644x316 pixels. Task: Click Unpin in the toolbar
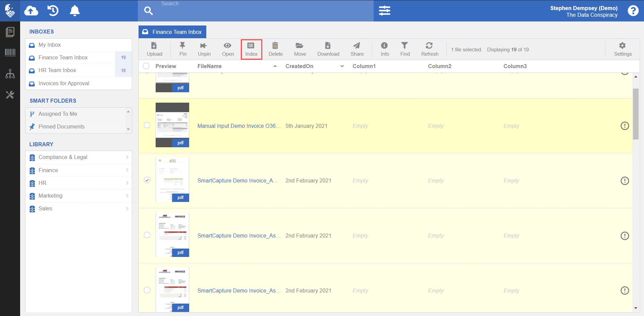pos(204,49)
